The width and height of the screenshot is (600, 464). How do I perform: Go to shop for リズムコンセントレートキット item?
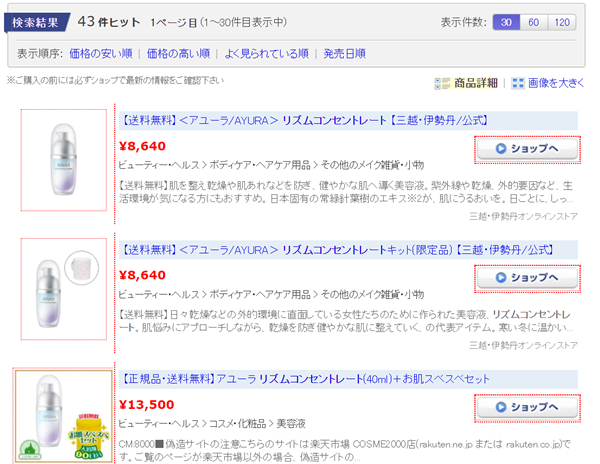pyautogui.click(x=527, y=278)
